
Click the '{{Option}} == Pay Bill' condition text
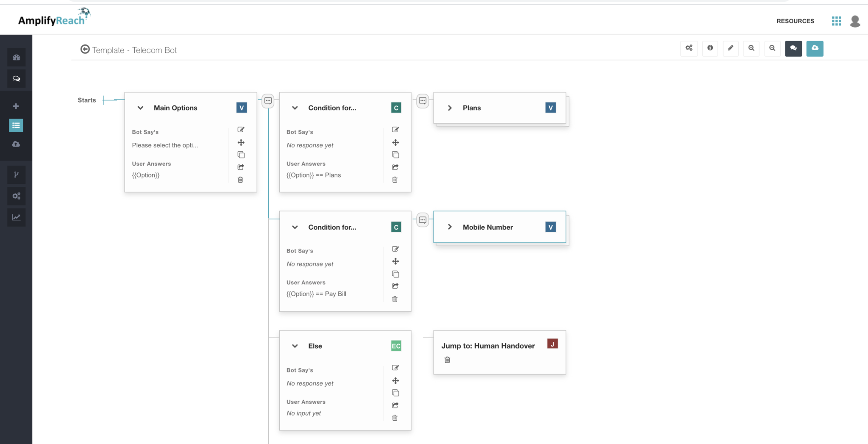pos(316,294)
